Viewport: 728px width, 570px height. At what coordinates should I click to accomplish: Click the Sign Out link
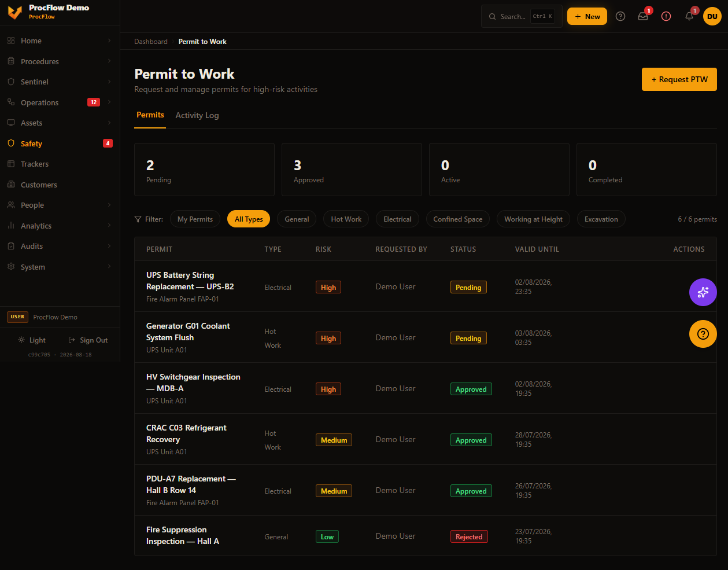88,340
